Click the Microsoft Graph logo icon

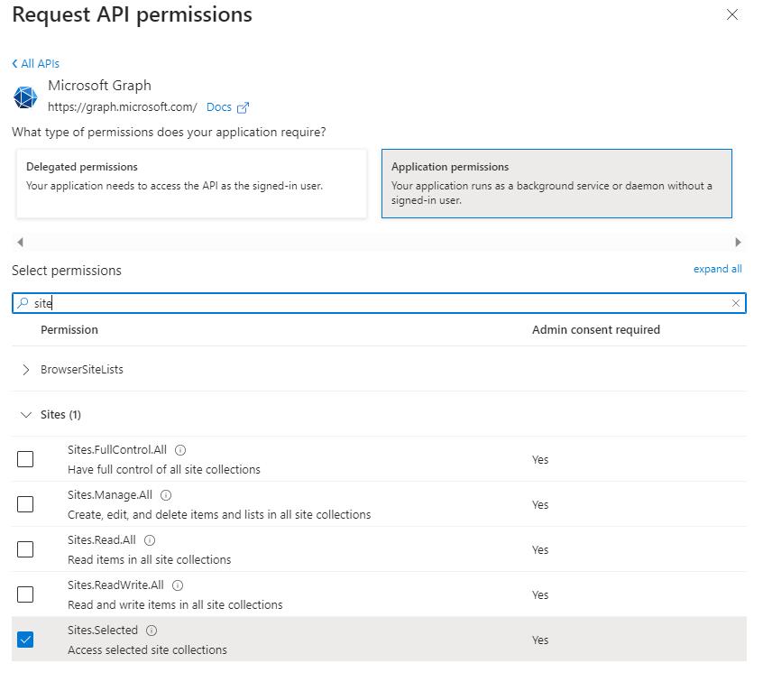click(25, 97)
